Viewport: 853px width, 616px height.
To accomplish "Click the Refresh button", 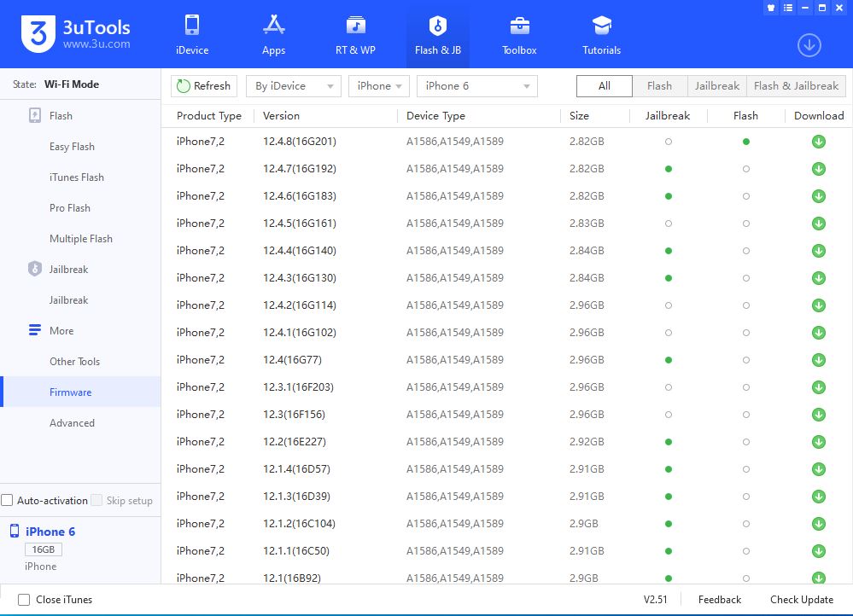I will [202, 86].
